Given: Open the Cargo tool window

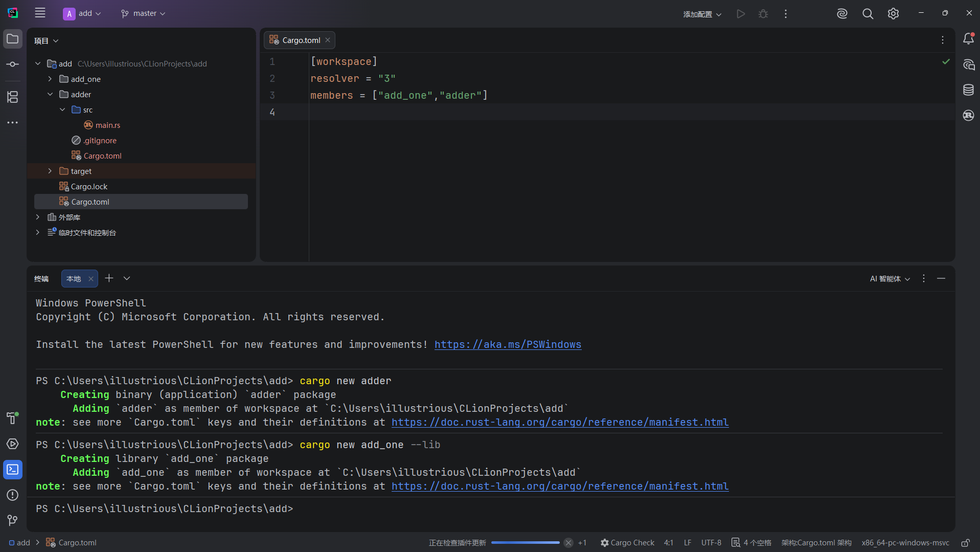Looking at the screenshot, I should pyautogui.click(x=968, y=116).
